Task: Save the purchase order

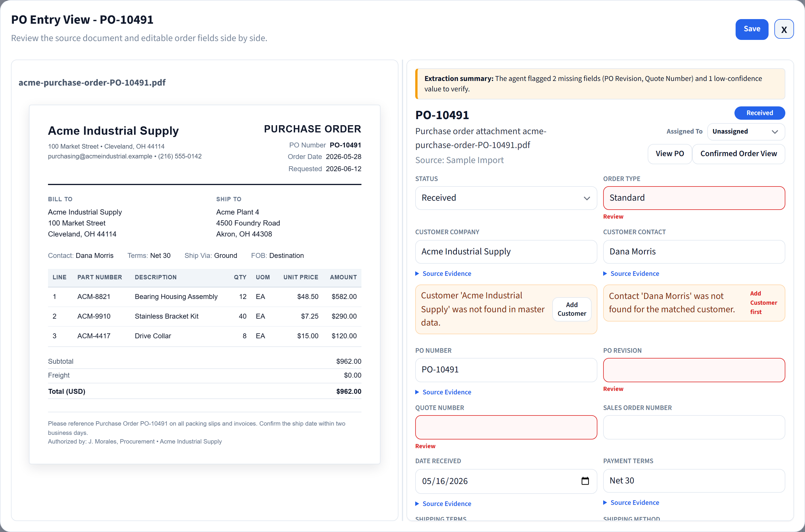Action: [x=752, y=29]
